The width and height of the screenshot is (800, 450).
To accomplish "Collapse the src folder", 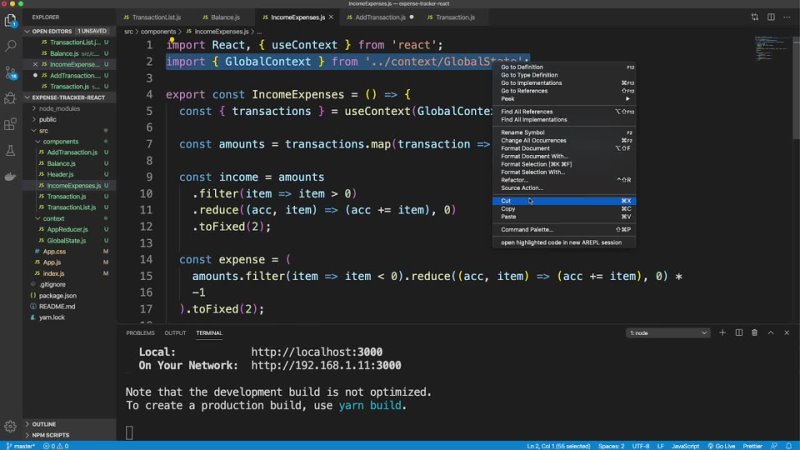I will coord(44,131).
